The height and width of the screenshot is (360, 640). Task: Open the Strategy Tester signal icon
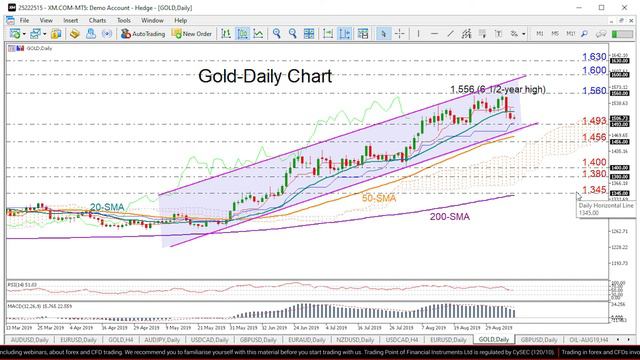(x=107, y=34)
